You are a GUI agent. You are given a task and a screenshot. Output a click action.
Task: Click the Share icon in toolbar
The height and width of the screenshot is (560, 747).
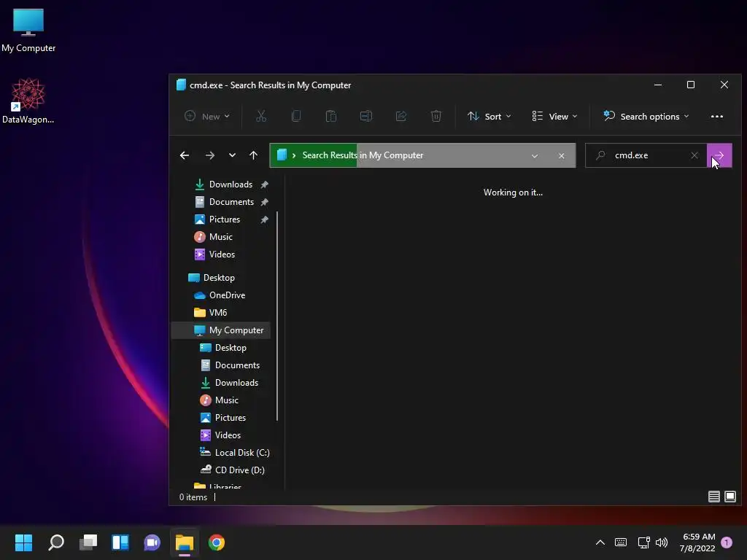pyautogui.click(x=401, y=116)
